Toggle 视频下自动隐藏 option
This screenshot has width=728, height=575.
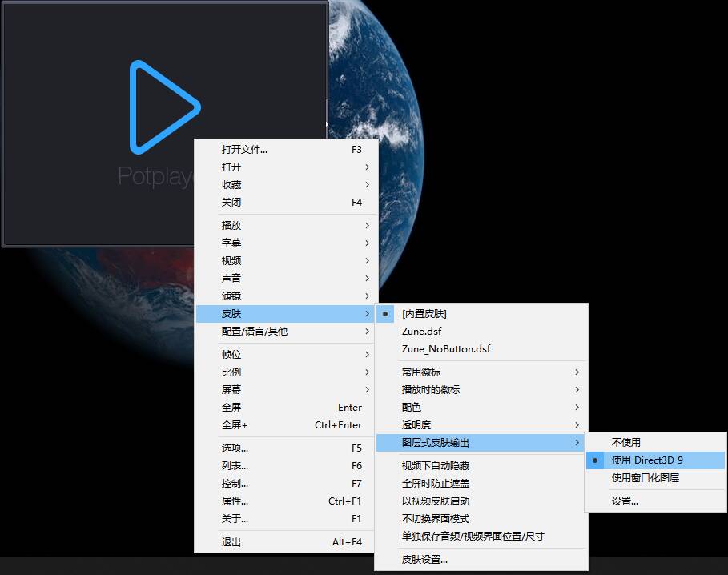[435, 466]
